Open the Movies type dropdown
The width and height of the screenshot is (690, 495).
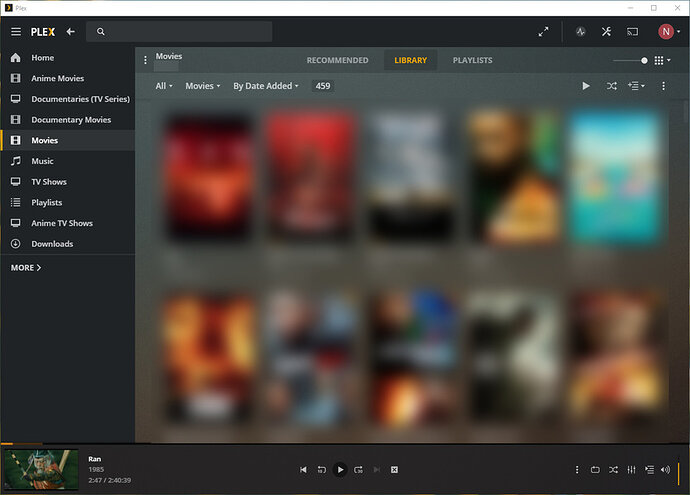pos(202,86)
